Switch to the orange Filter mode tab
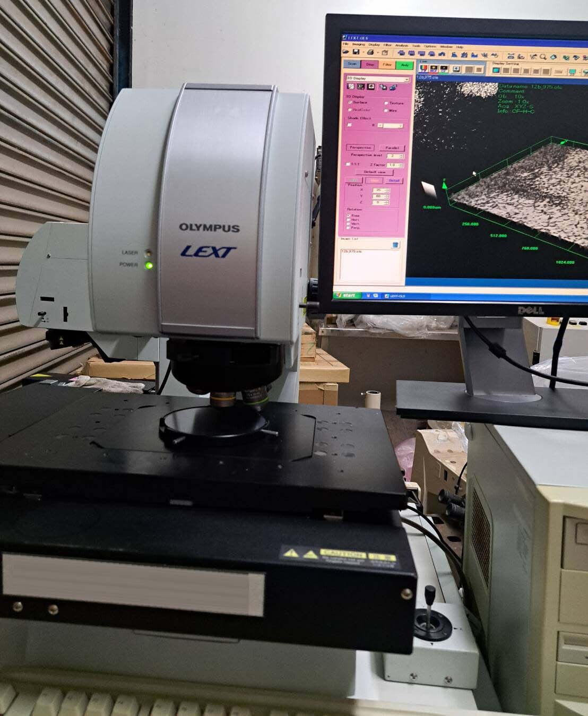 click(387, 65)
